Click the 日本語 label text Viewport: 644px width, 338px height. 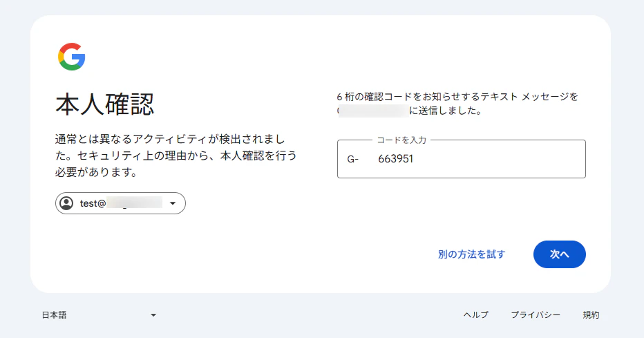54,315
